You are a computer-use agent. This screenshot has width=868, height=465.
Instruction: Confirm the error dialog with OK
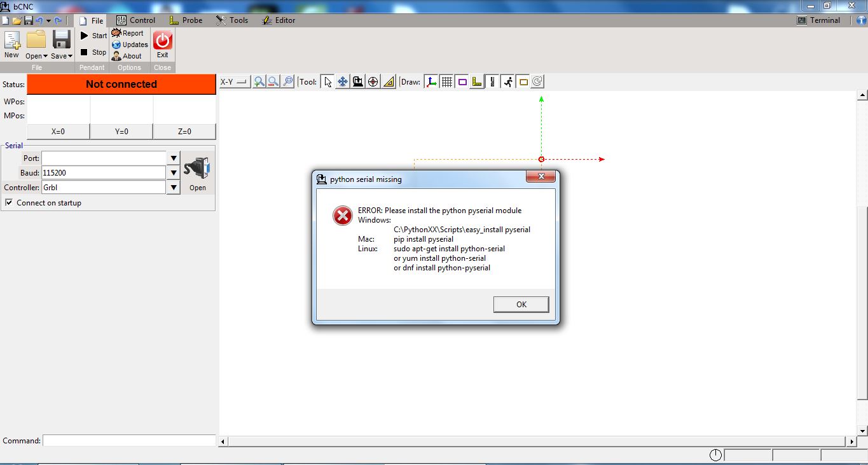[521, 305]
